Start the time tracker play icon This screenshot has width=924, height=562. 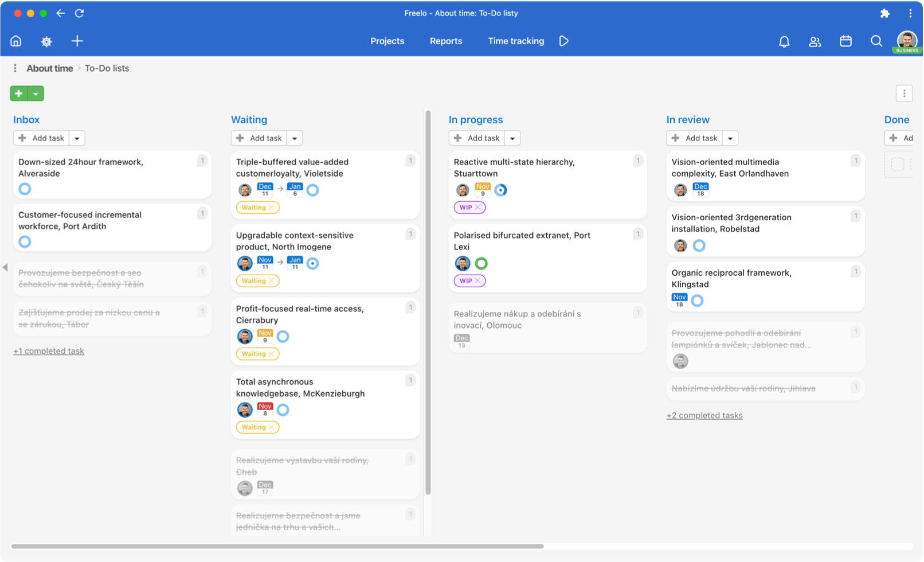pyautogui.click(x=563, y=41)
